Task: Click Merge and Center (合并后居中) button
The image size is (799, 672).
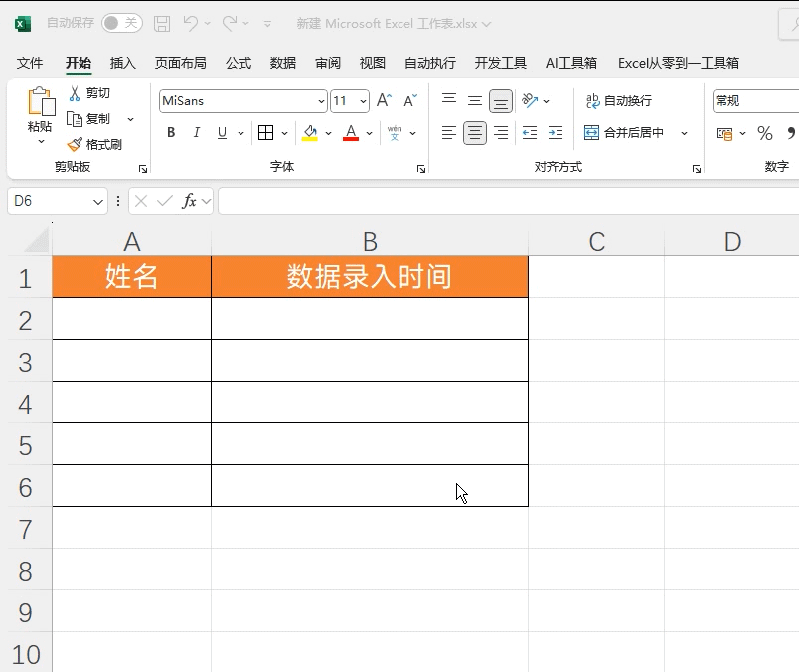Action: point(626,133)
